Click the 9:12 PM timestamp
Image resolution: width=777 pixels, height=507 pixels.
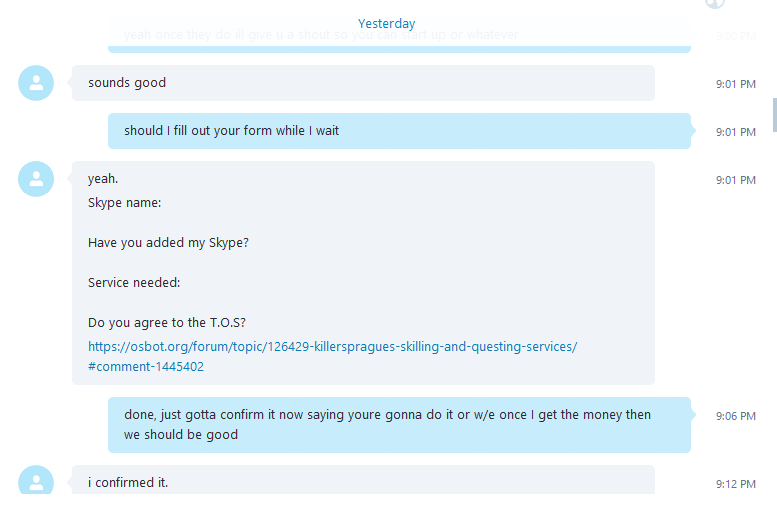click(x=735, y=484)
